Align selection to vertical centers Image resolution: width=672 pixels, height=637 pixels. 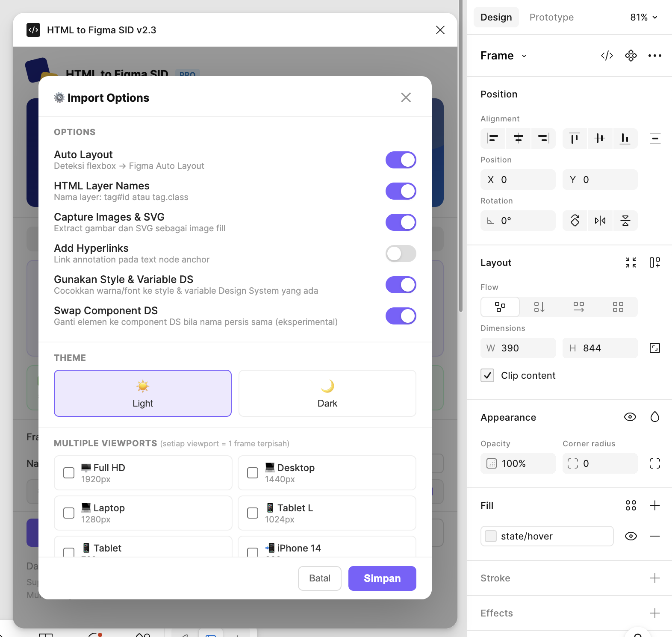pyautogui.click(x=600, y=138)
